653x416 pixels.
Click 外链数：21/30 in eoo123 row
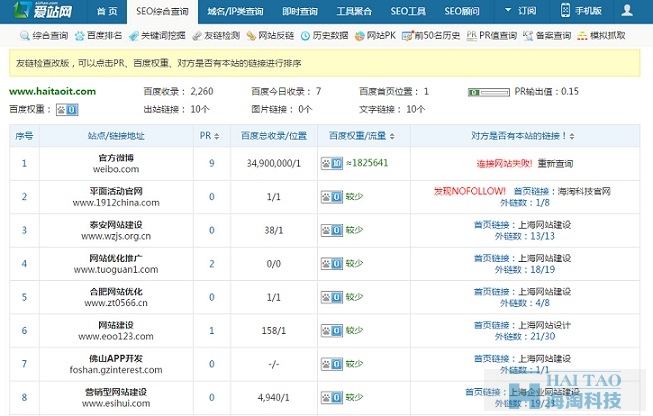[525, 336]
